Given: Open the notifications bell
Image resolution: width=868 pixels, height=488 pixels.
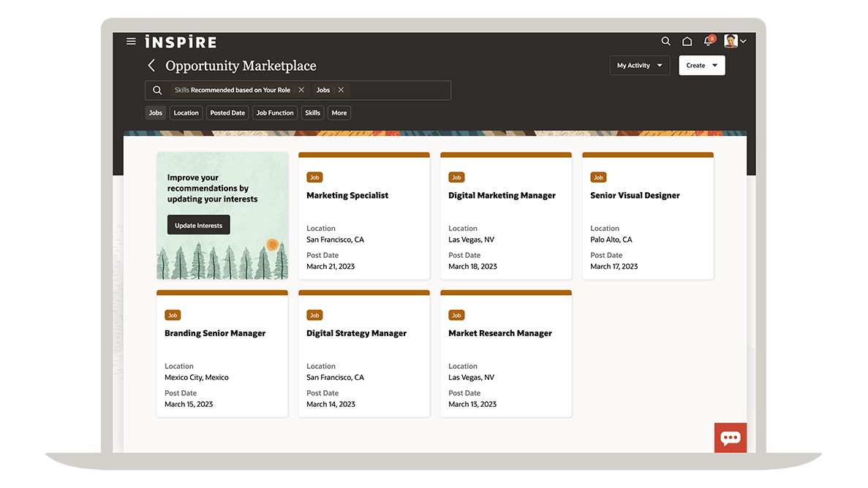Looking at the screenshot, I should (x=708, y=42).
